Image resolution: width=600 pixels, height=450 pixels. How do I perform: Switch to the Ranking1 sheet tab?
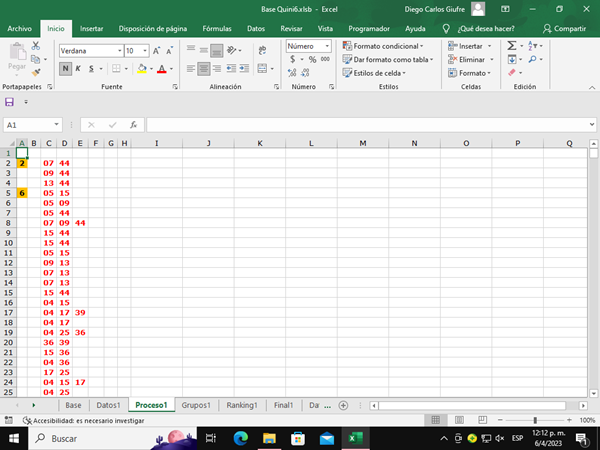point(241,405)
